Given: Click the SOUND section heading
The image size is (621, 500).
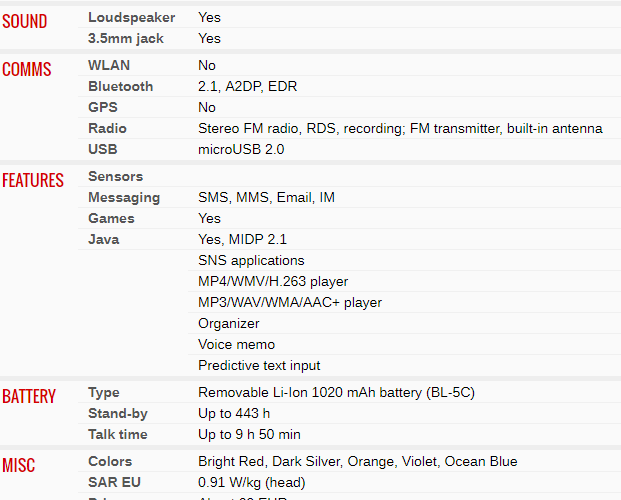Looking at the screenshot, I should (24, 21).
